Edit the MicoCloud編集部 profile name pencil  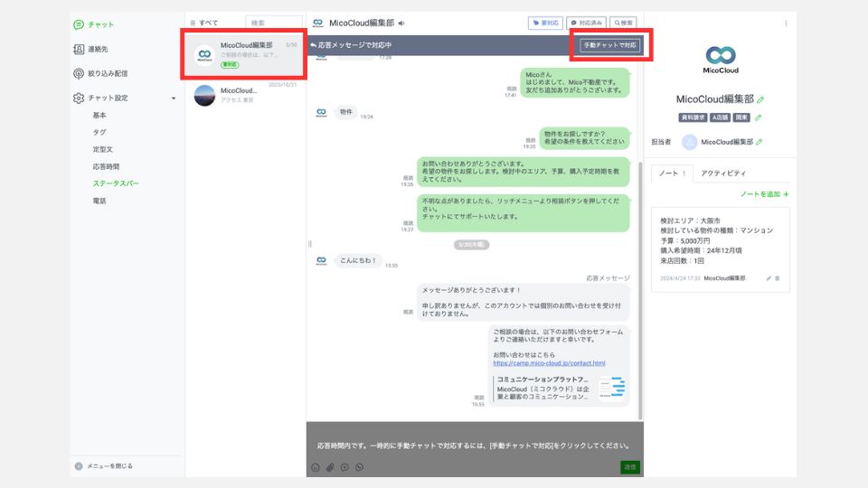click(760, 99)
